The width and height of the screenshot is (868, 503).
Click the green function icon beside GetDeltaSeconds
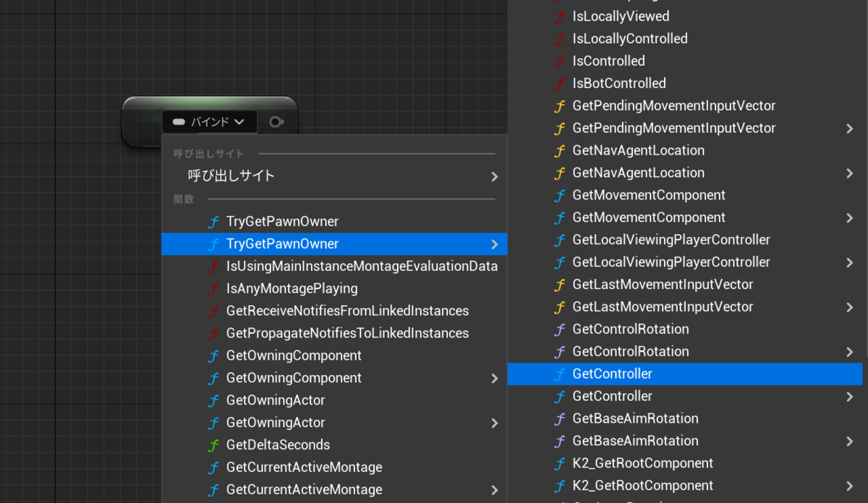click(x=213, y=444)
